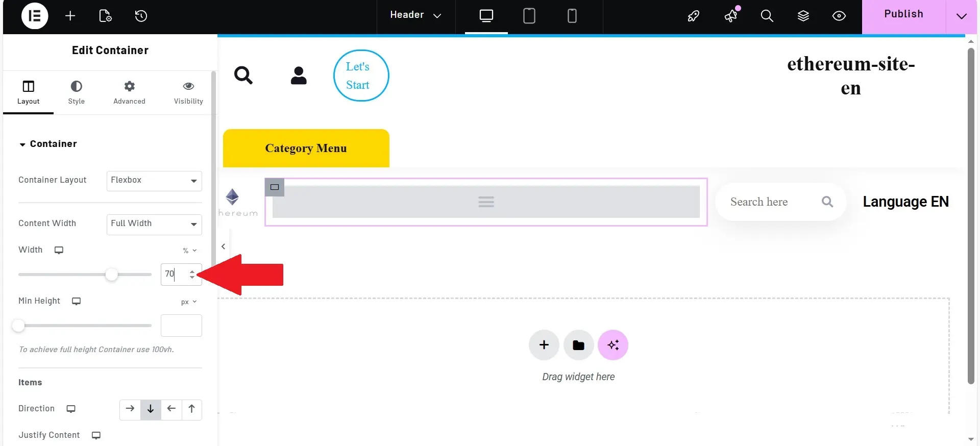The width and height of the screenshot is (980, 446).
Task: Click the Width slider handle
Action: coord(111,275)
